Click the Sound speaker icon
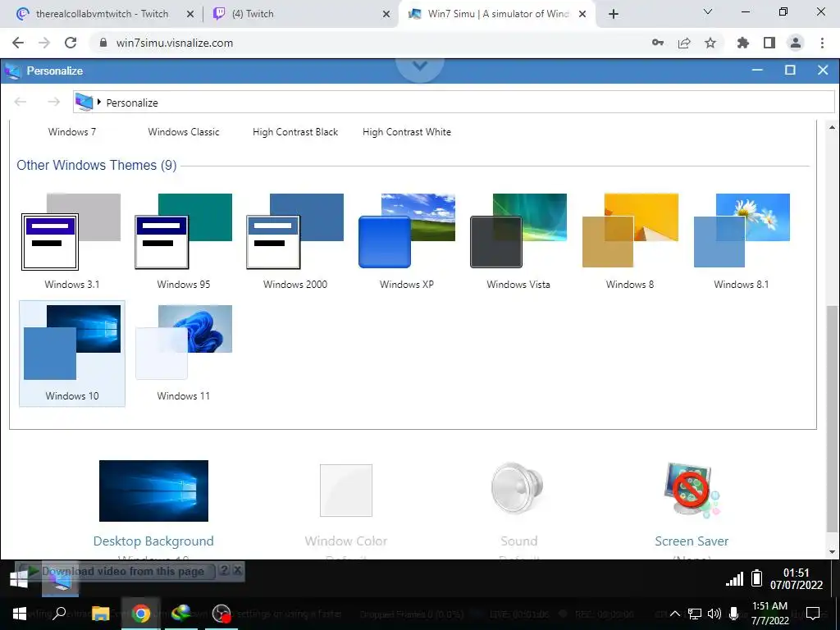The image size is (840, 630). 518,489
